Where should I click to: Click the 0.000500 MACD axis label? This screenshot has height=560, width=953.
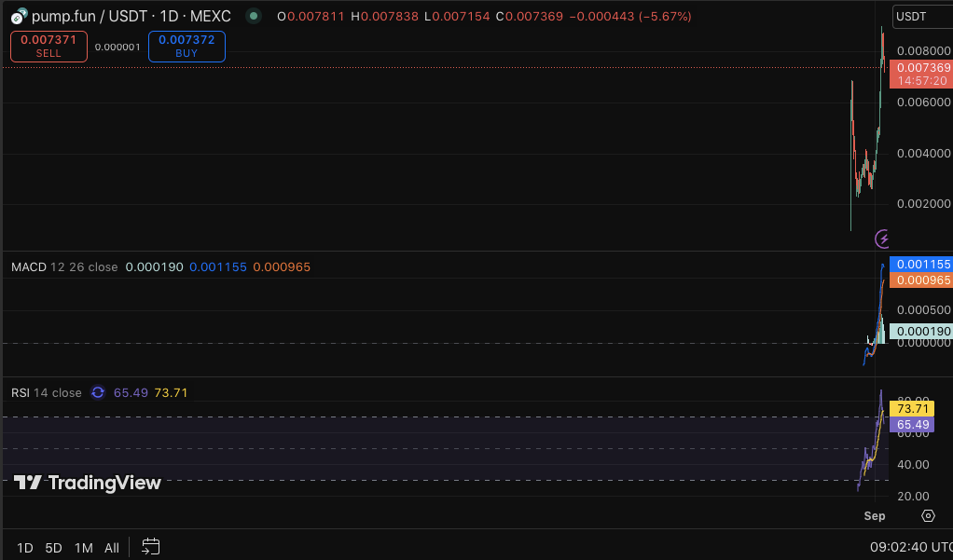pyautogui.click(x=924, y=309)
